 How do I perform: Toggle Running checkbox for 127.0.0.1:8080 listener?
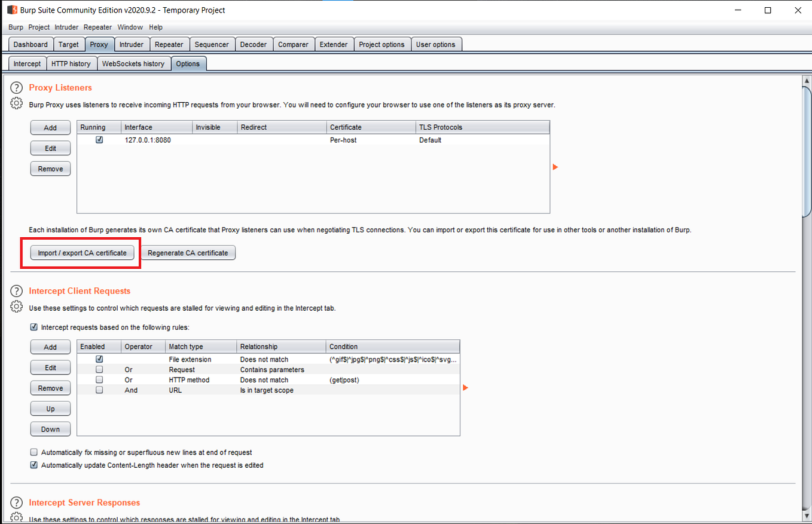[99, 140]
